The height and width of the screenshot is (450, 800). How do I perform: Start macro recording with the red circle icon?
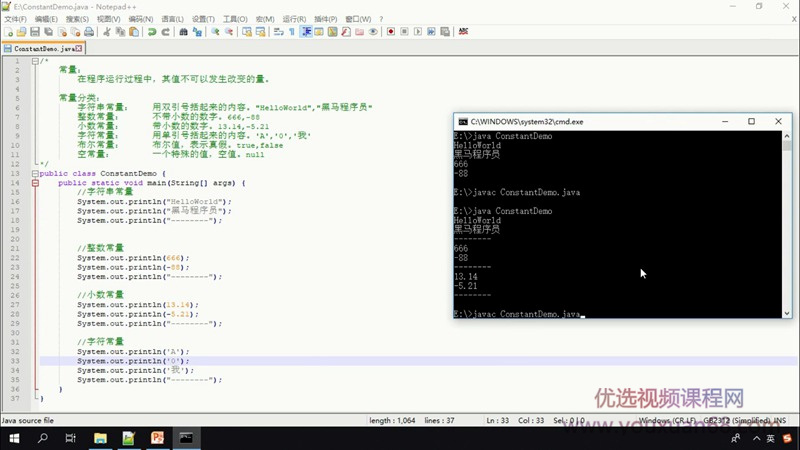[x=390, y=32]
